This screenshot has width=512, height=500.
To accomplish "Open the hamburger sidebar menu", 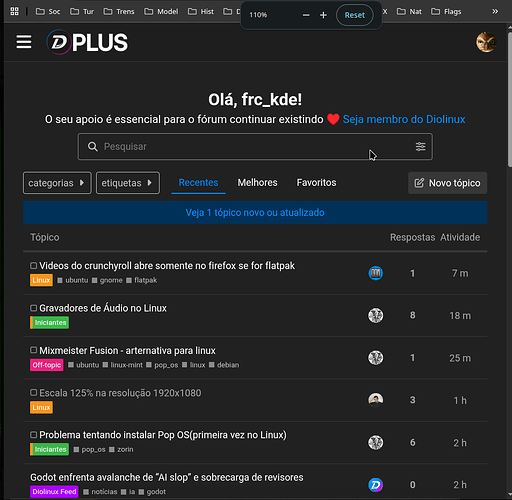I will click(x=24, y=42).
